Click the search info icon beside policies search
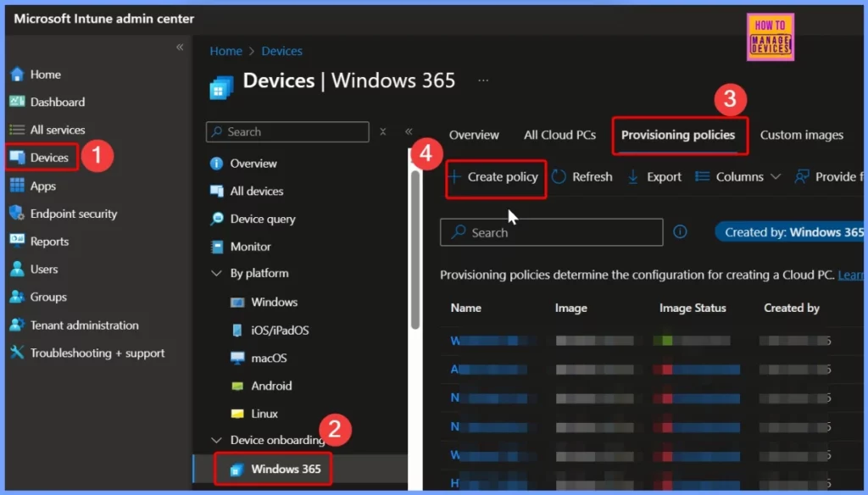 coord(680,232)
